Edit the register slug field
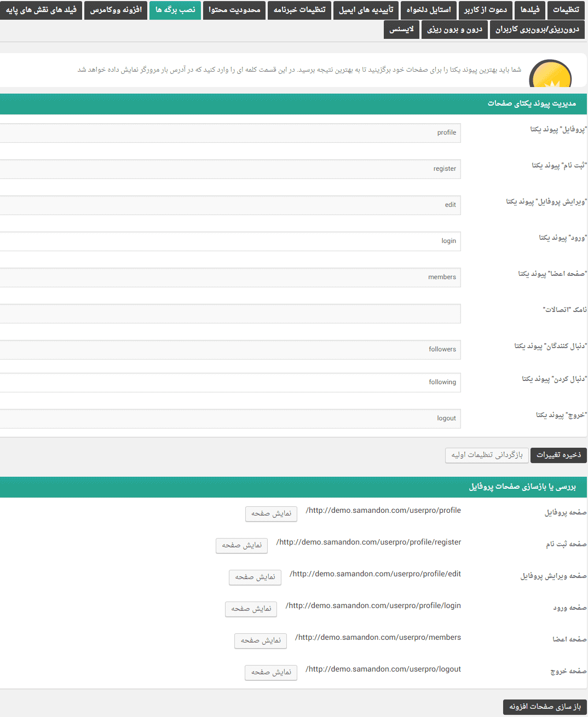This screenshot has width=588, height=717. [x=230, y=169]
